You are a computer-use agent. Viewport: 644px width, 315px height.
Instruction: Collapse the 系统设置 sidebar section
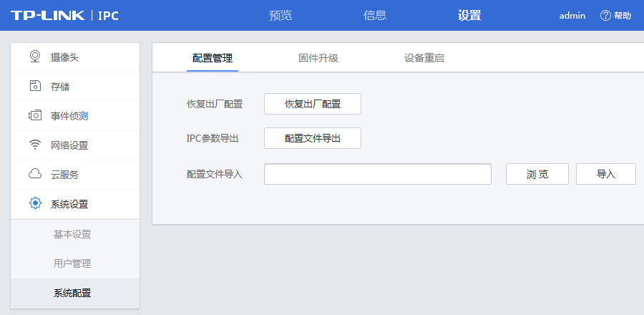[69, 204]
